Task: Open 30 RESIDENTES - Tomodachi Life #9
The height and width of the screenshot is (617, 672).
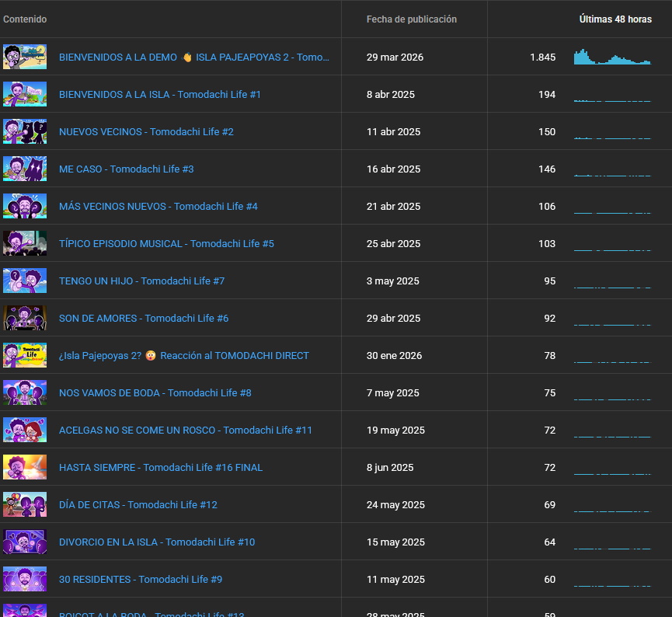Action: (x=141, y=579)
